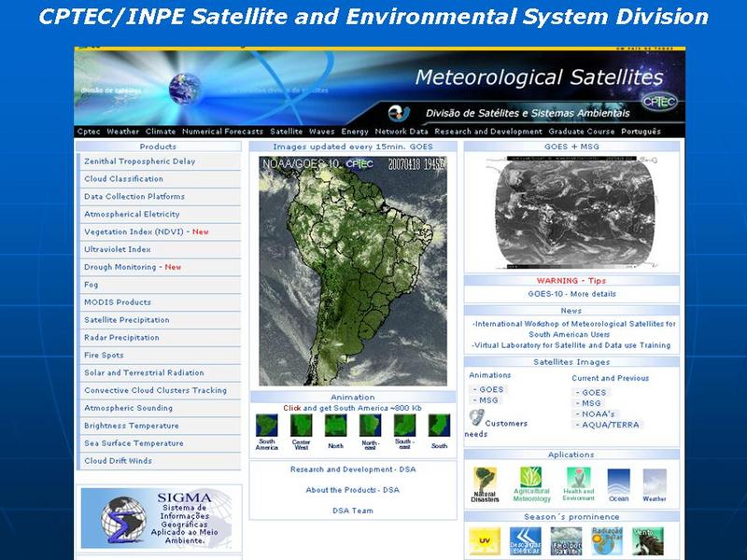Open the DSA Team link
The height and width of the screenshot is (560, 747).
click(353, 511)
